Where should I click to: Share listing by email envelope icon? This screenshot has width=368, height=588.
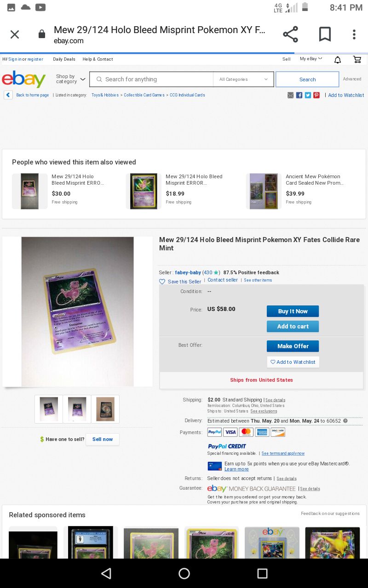coord(290,95)
